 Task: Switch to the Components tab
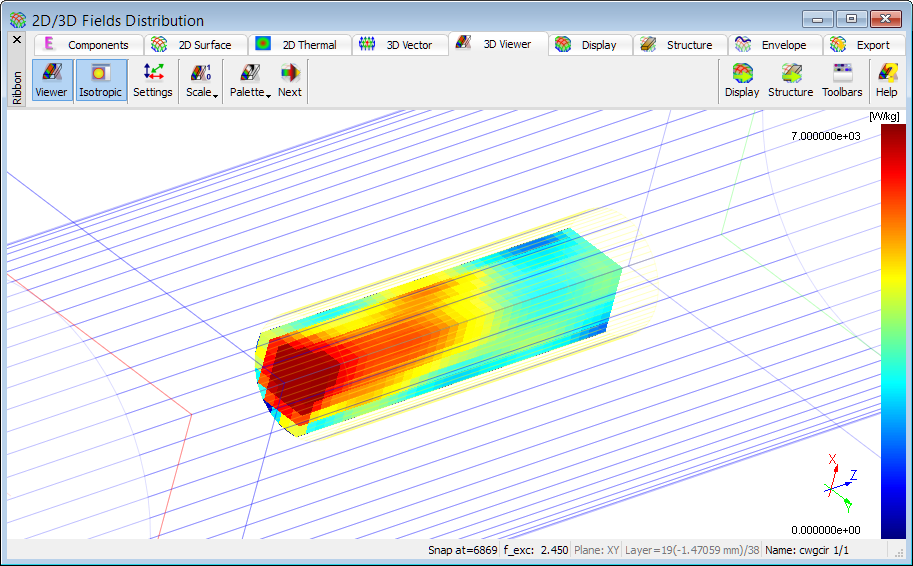tap(88, 45)
